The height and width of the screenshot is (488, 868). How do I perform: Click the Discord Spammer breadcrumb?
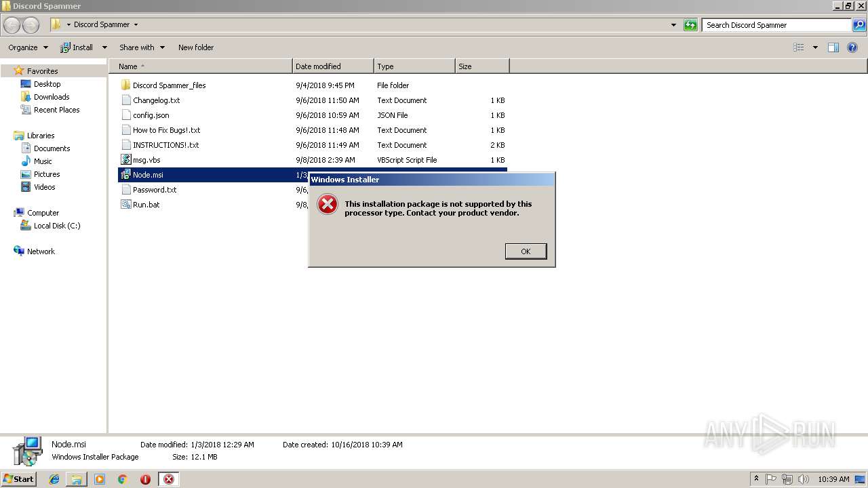102,25
